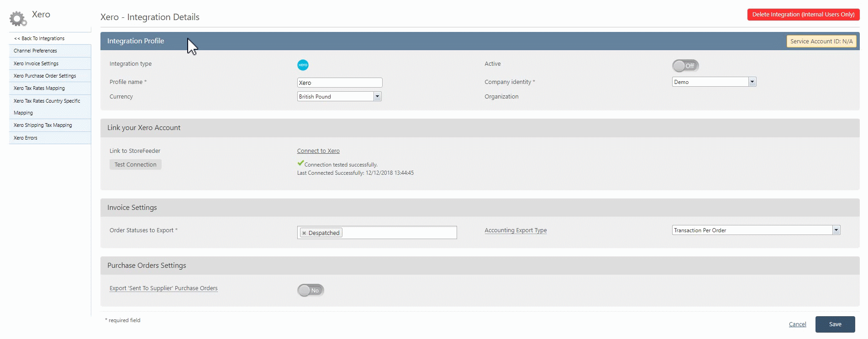Screen dimensions: 868x339
Task: Click the Integration Profile section header
Action: (x=480, y=41)
